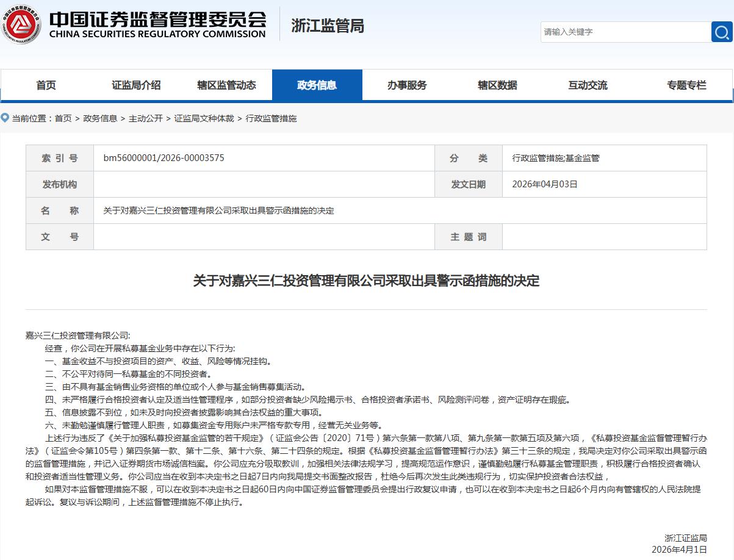The image size is (734, 560).
Task: Open the 专题专栏 navigation tab
Action: point(686,85)
